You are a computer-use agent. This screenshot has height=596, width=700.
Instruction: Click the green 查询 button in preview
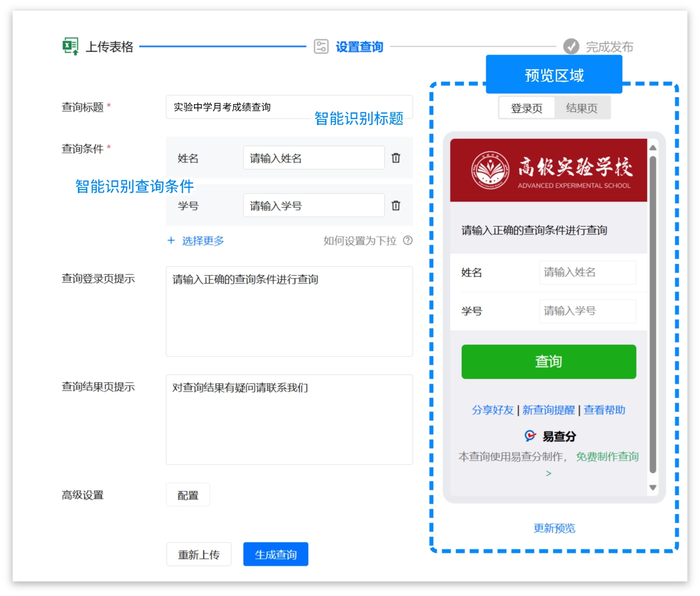548,361
